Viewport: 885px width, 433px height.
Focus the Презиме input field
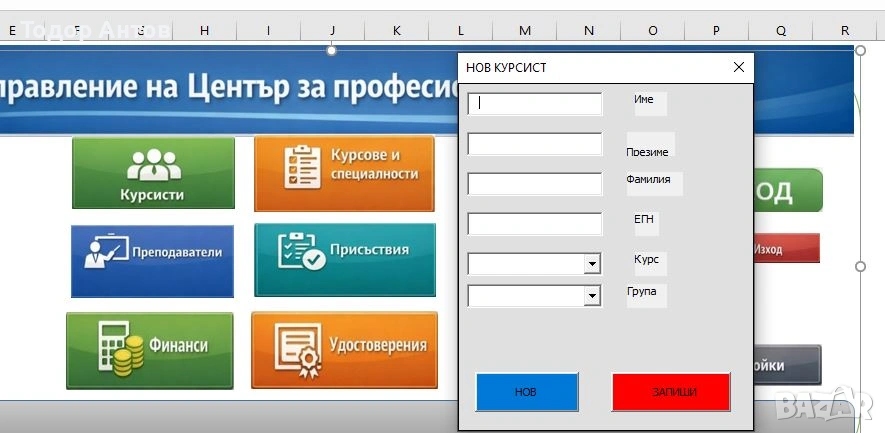pyautogui.click(x=535, y=144)
